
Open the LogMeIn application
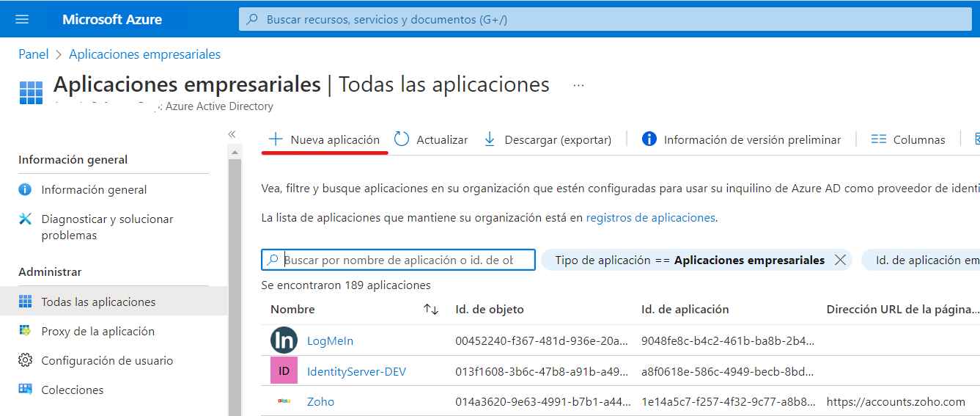click(330, 341)
